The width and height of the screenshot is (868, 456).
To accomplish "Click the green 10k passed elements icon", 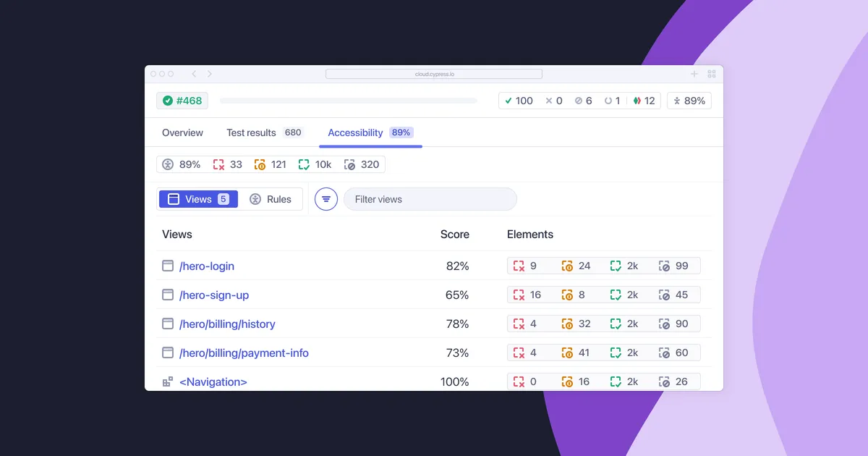I will coord(304,164).
